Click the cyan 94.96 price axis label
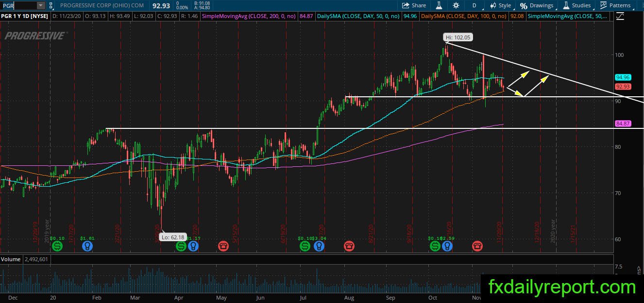Screen dimensions: 644x303 [622, 77]
